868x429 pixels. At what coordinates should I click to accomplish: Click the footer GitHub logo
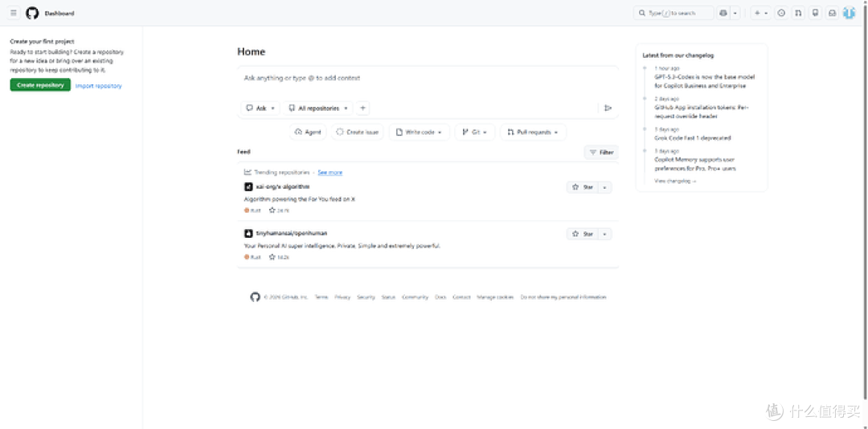click(256, 297)
